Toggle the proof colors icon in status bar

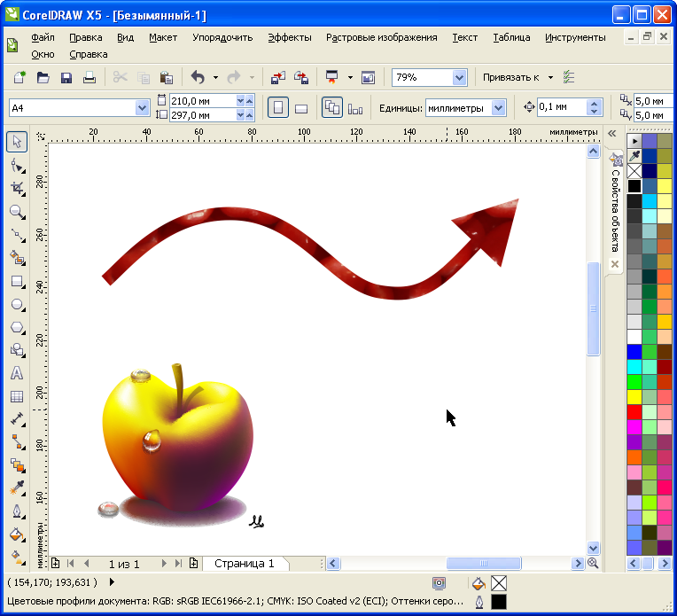click(439, 583)
